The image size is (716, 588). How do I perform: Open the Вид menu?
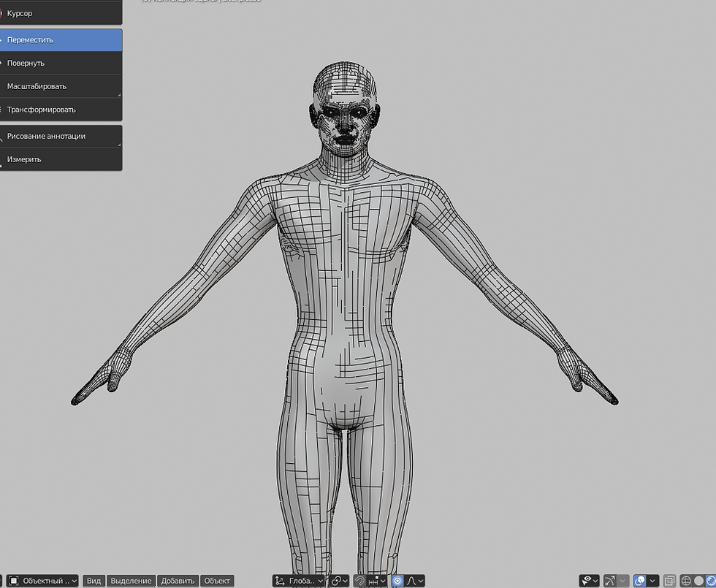coord(94,581)
